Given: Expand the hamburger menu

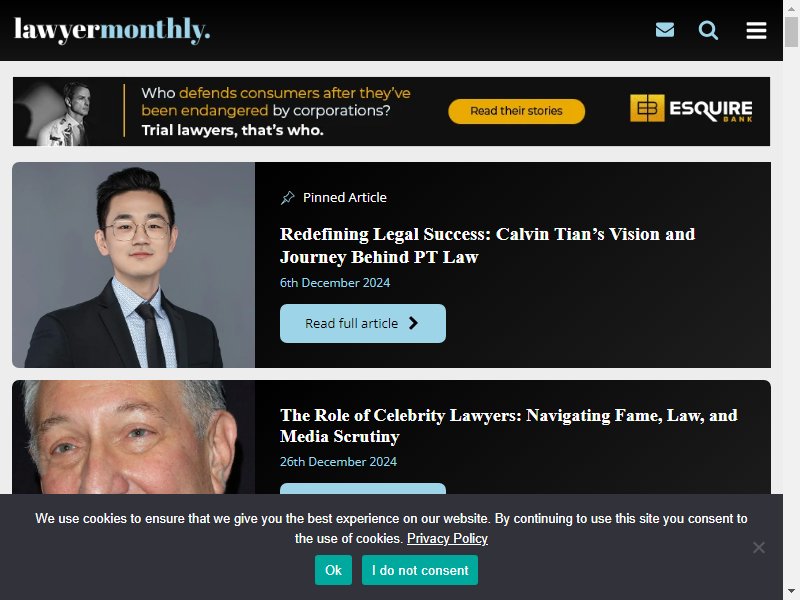Looking at the screenshot, I should pyautogui.click(x=756, y=30).
